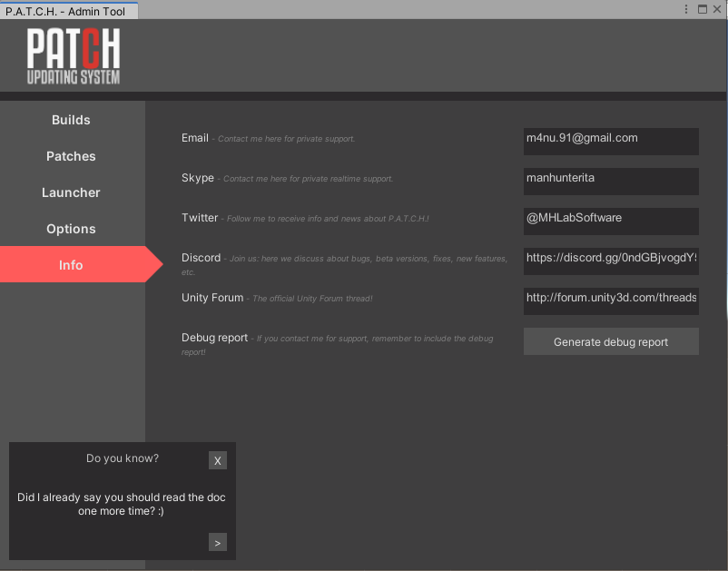Click the 'Twitter' label text
The image size is (728, 571).
(x=200, y=218)
